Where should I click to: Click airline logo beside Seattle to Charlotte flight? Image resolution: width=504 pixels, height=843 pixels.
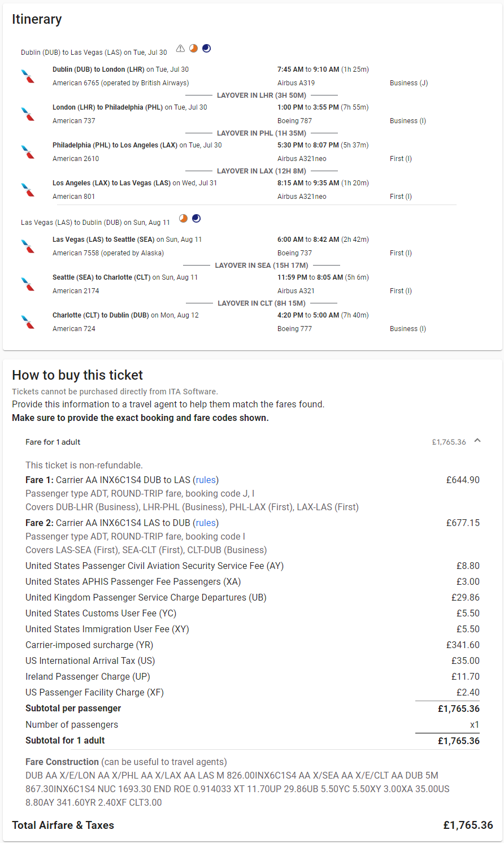(28, 284)
